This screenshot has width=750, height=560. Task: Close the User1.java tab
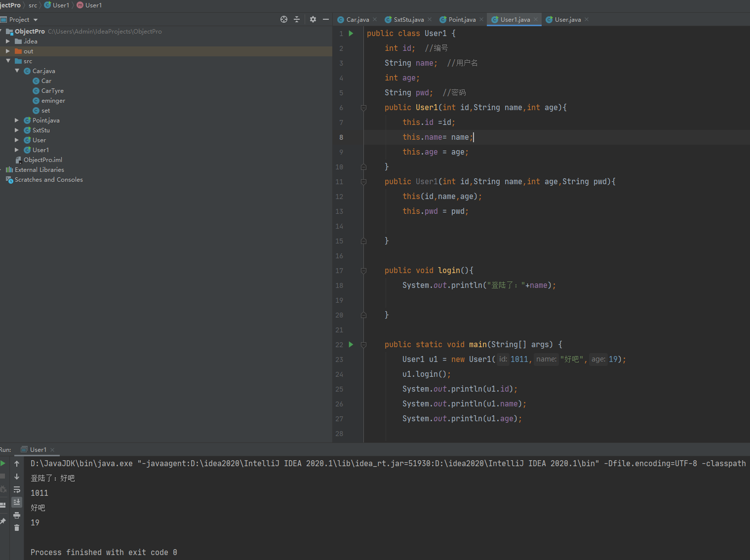536,20
